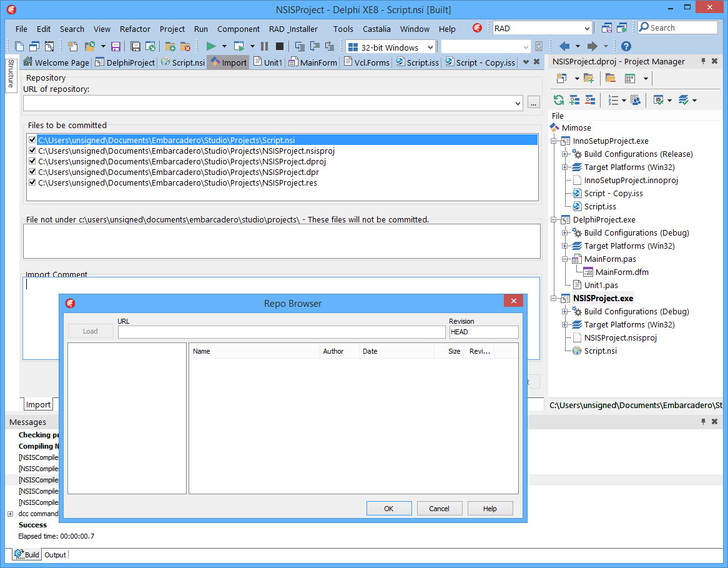Click the Step Over debug icon

coord(315,46)
